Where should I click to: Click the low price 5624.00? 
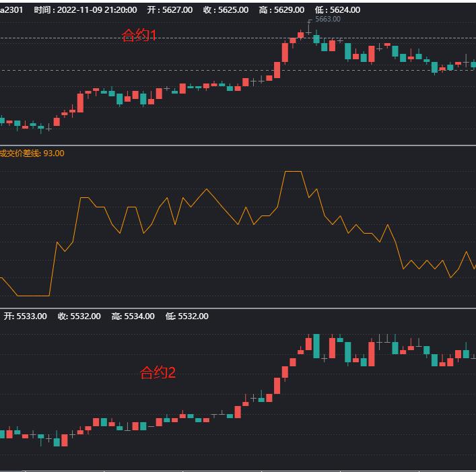tap(345, 10)
